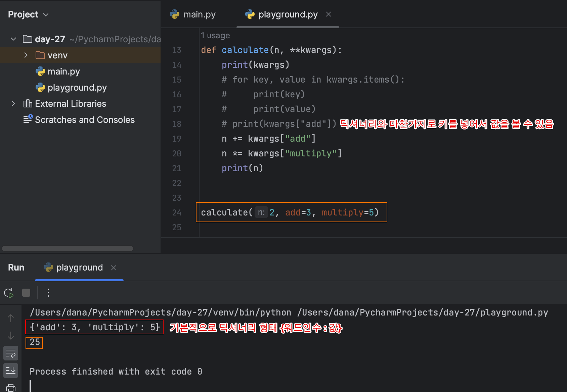Screen dimensions: 567x392
Task: Select day-27 project root node
Action: 80,39
